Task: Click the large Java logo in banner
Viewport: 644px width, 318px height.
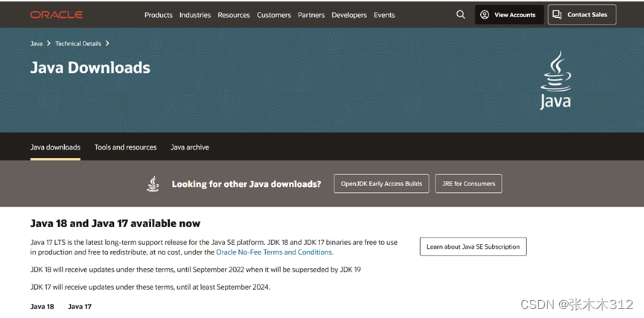Action: pos(555,80)
